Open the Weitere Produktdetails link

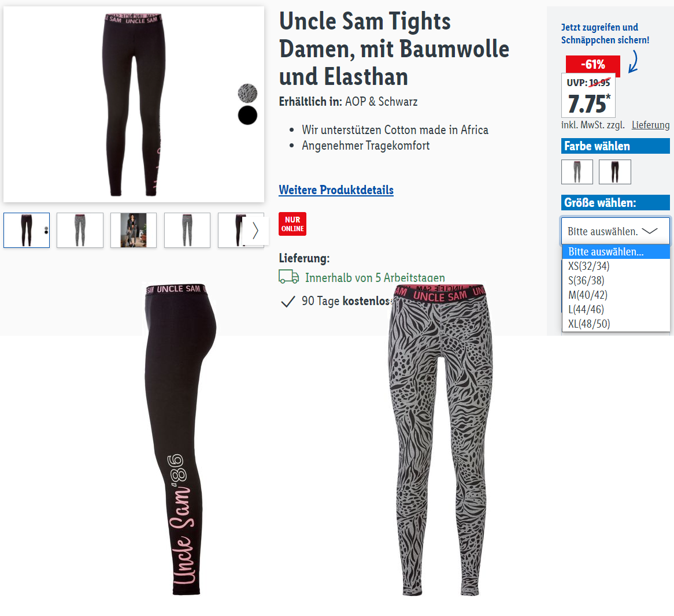[x=336, y=190]
